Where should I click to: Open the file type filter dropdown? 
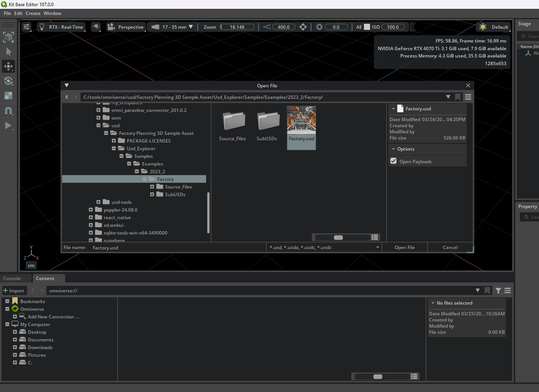377,247
